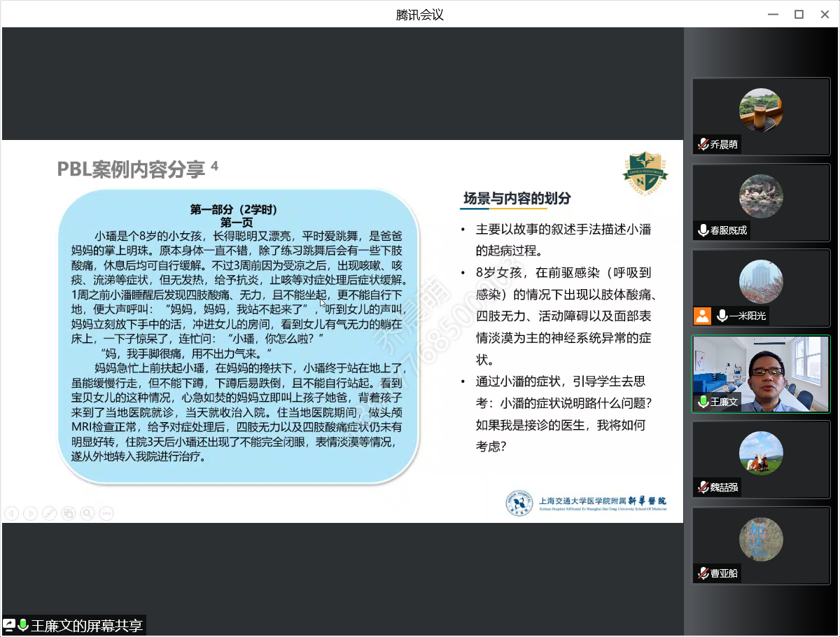Click the 春服既成 participant name label
This screenshot has height=637, width=840.
pos(728,230)
